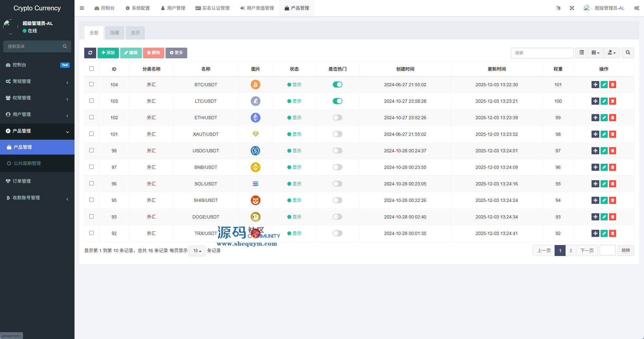Open the rows-per-page dropdown showing 10
Viewport: 644px width, 339px height.
point(197,251)
